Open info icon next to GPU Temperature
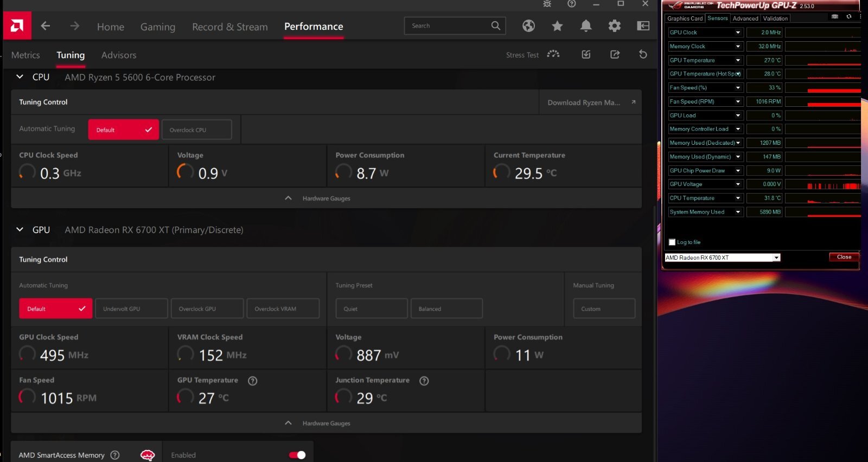868x462 pixels. coord(252,381)
